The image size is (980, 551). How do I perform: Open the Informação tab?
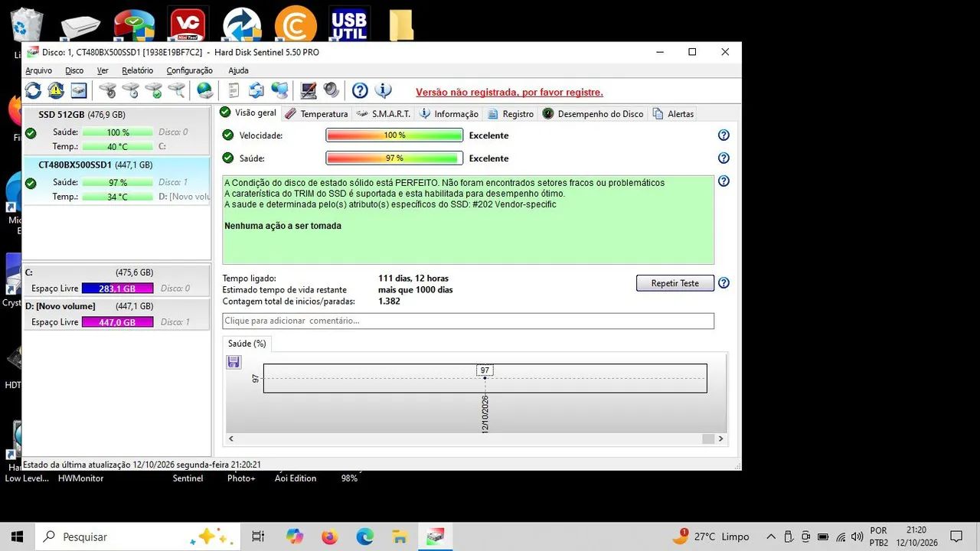[449, 114]
